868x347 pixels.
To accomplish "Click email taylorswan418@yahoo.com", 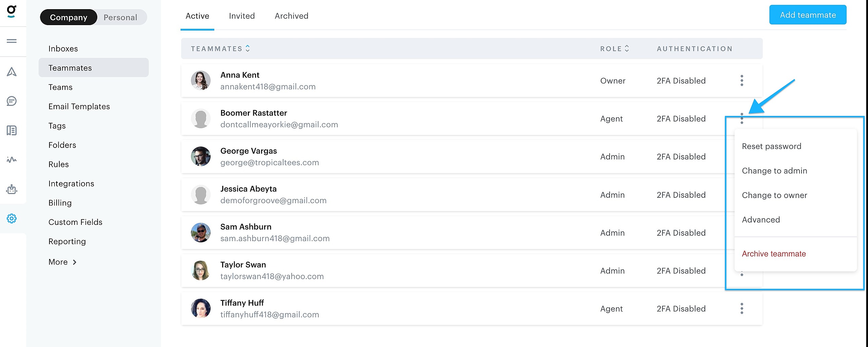I will 272,276.
